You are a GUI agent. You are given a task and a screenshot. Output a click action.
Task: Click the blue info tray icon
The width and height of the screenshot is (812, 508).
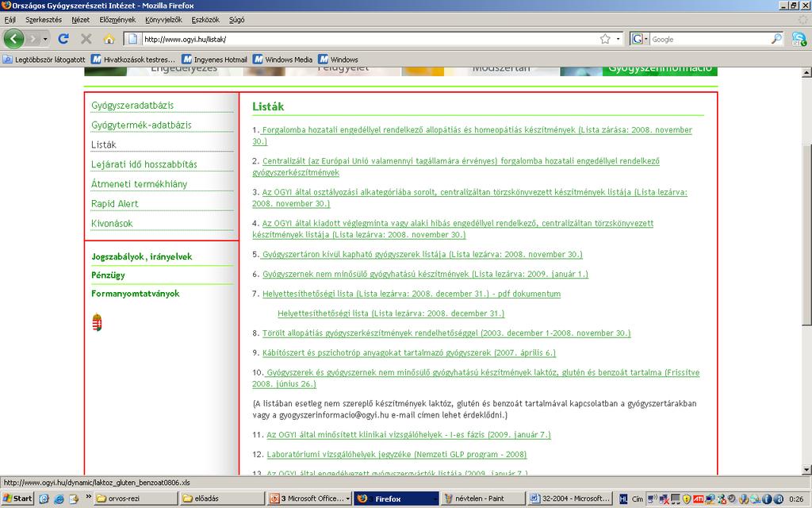768,498
